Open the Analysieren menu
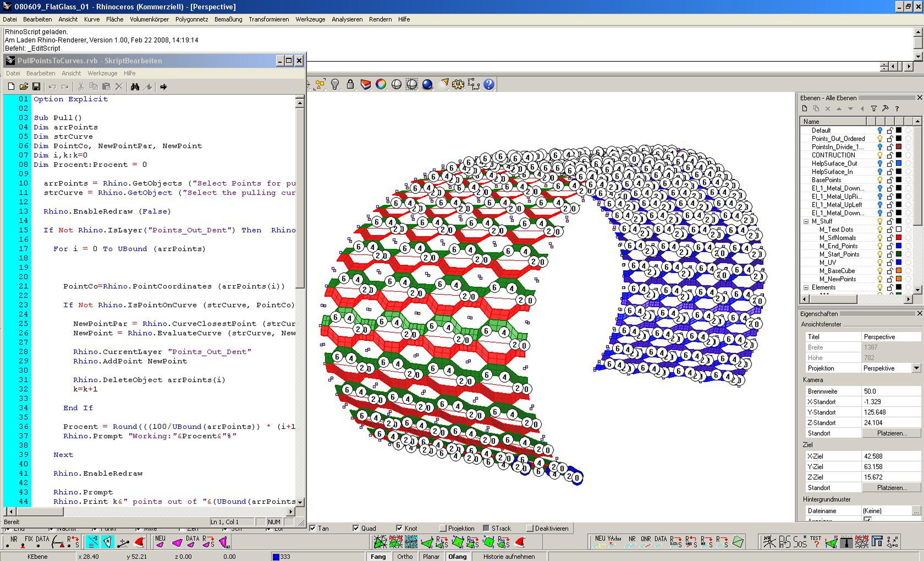Screen dimensions: 924x561 346,19
